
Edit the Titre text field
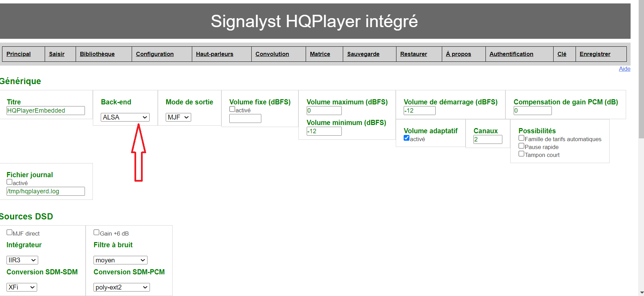[46, 111]
